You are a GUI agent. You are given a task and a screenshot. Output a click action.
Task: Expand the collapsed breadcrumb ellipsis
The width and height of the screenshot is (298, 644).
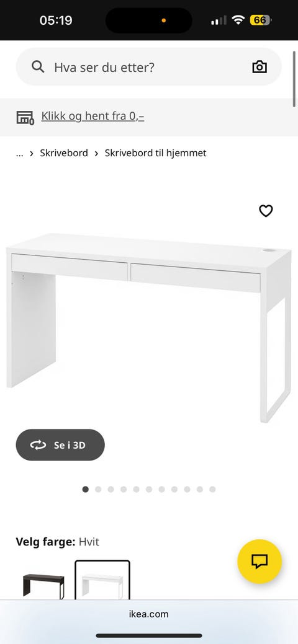[x=19, y=153]
